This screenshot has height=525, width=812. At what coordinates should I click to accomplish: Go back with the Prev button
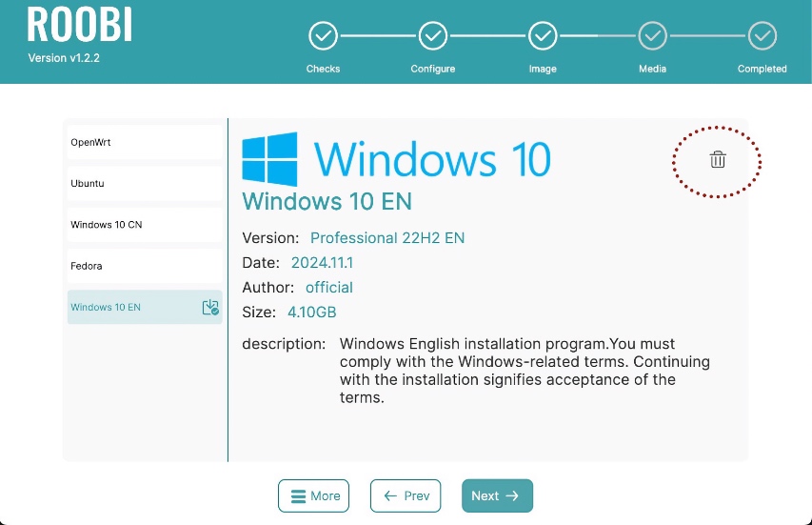406,495
